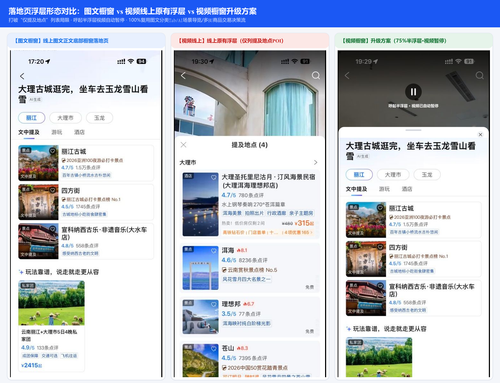Favorite 四方街 heart in right phone
Screen dimensions: 500x383
[380, 247]
